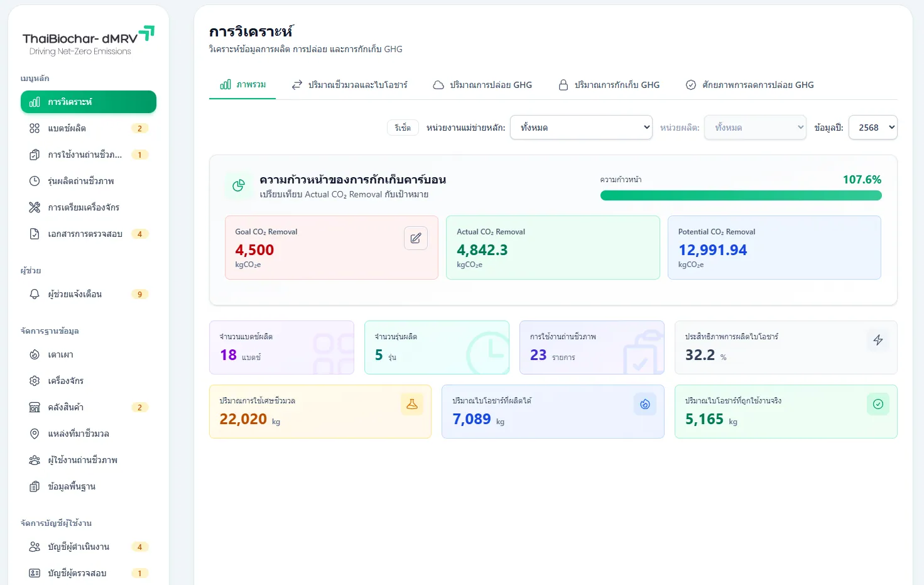The height and width of the screenshot is (585, 924).
Task: Open the หน่วยงานแม่ข่ายหลัก dropdown
Action: coord(582,128)
